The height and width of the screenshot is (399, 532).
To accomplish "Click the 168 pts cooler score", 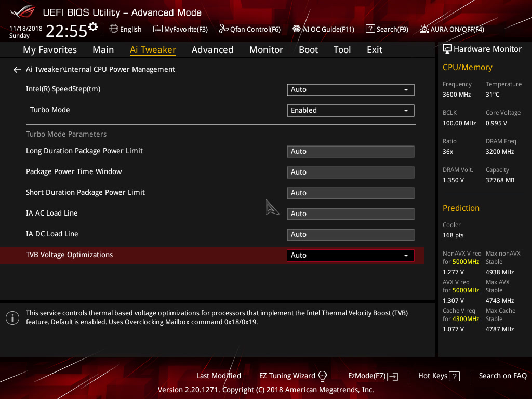I will tap(453, 235).
